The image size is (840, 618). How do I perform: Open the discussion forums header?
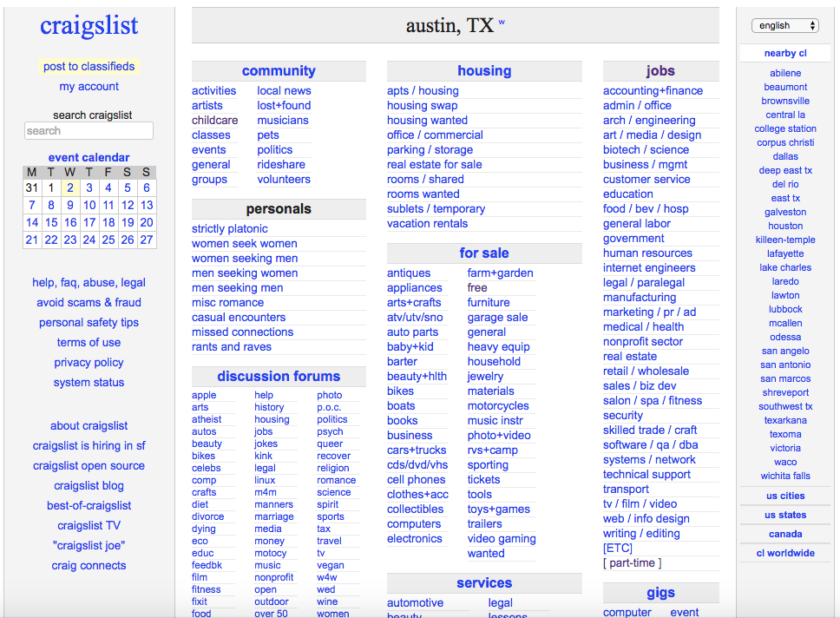point(279,376)
